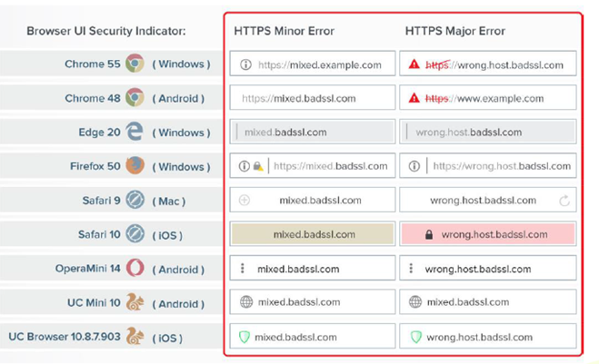Click green shield icon beside mixed.badssl.com

245,337
